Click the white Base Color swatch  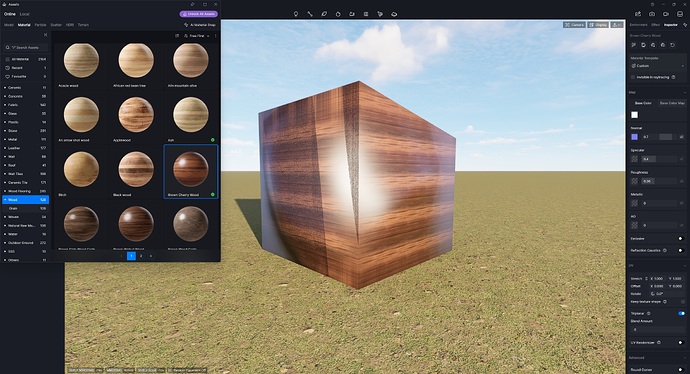(635, 115)
